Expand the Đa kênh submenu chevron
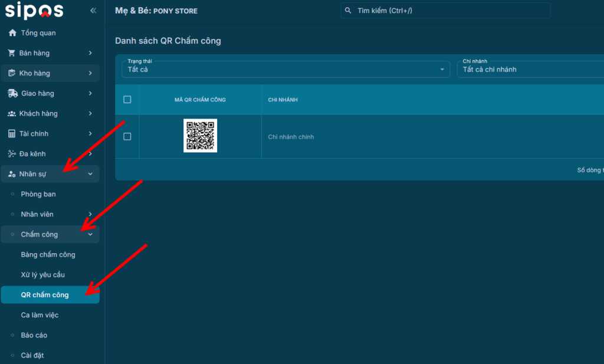 [x=90, y=154]
